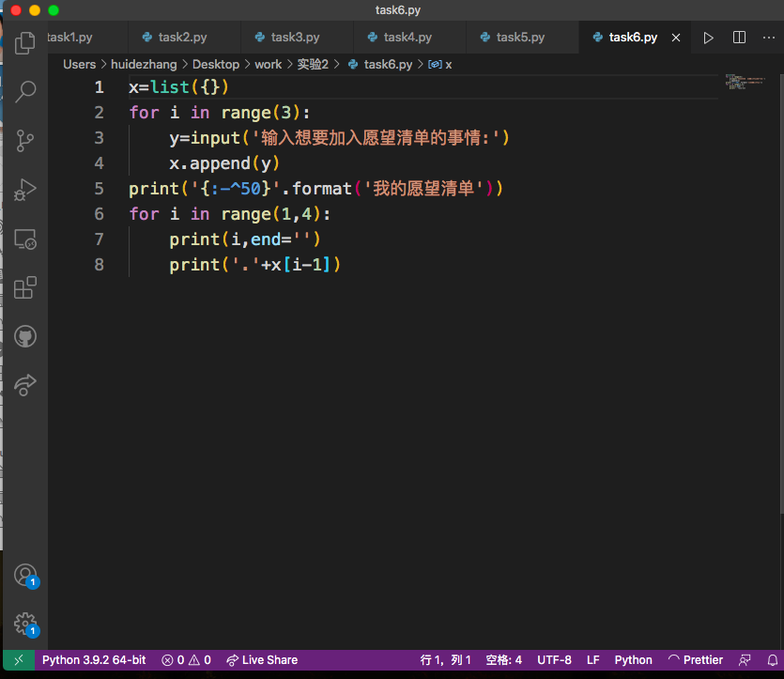Click line number 5 in the gutter
The image size is (784, 679).
[99, 189]
